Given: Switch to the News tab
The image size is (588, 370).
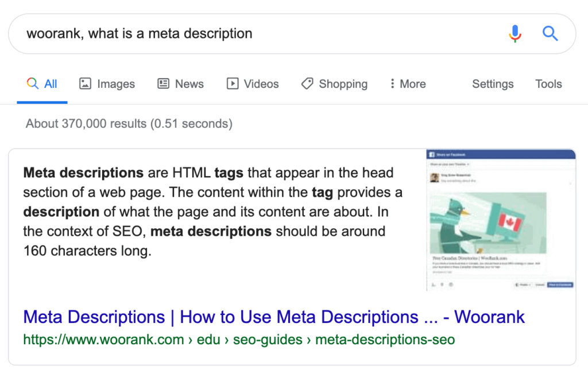Looking at the screenshot, I should (x=180, y=84).
